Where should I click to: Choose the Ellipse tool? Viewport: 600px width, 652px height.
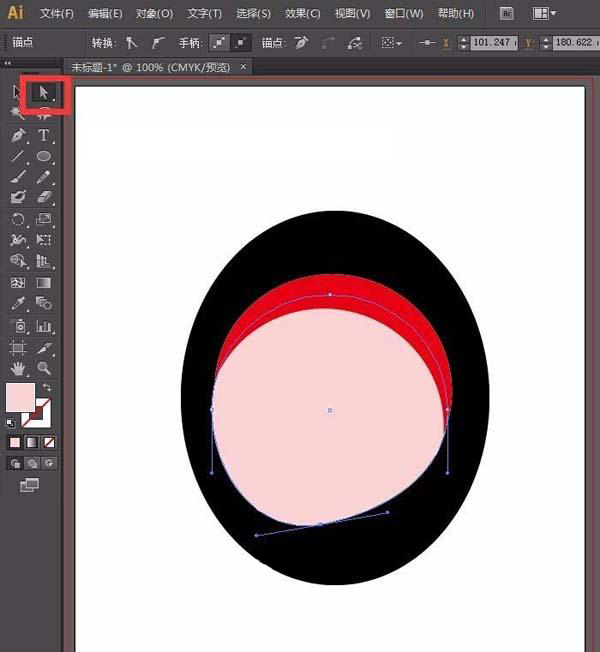44,157
